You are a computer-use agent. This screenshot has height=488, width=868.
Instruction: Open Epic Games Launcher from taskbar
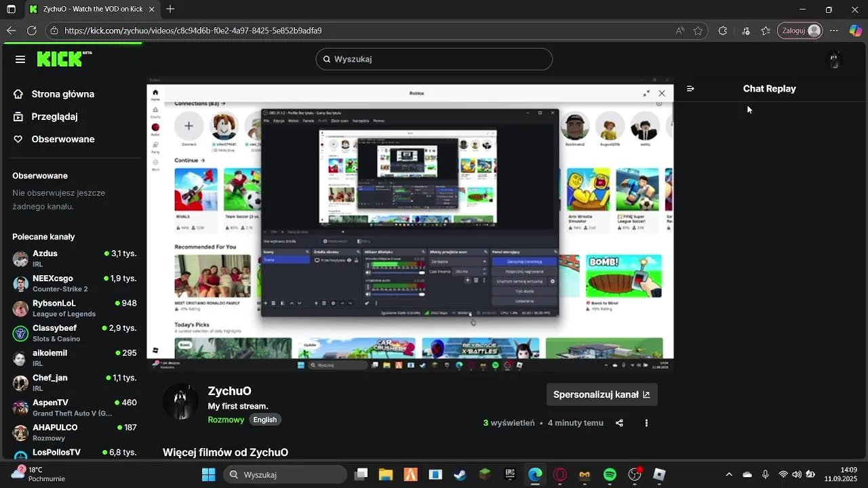[x=510, y=474]
